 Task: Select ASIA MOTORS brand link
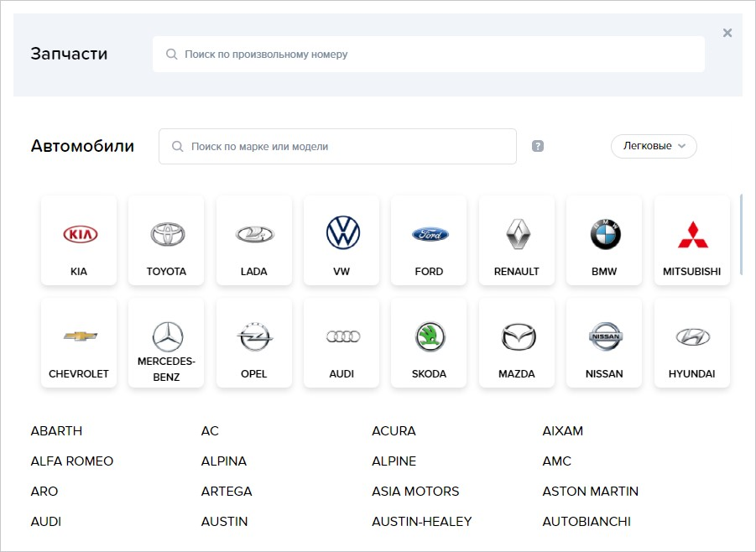coord(415,492)
